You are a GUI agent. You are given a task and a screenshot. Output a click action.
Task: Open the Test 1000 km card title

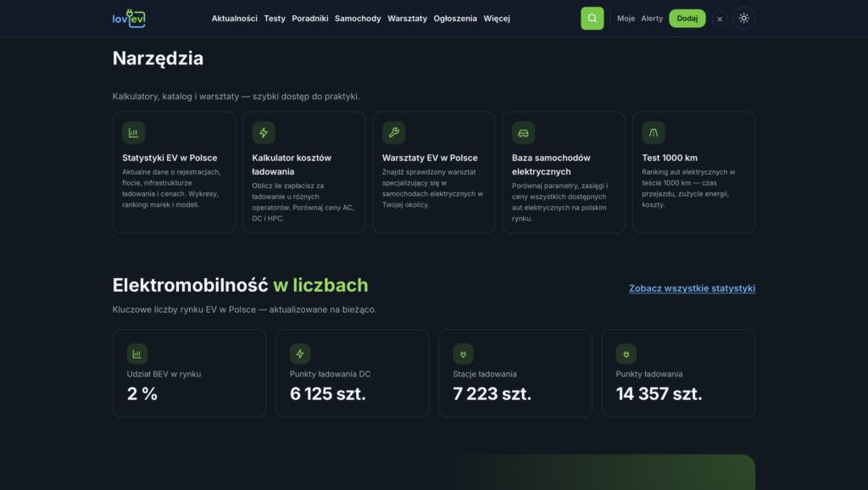670,158
